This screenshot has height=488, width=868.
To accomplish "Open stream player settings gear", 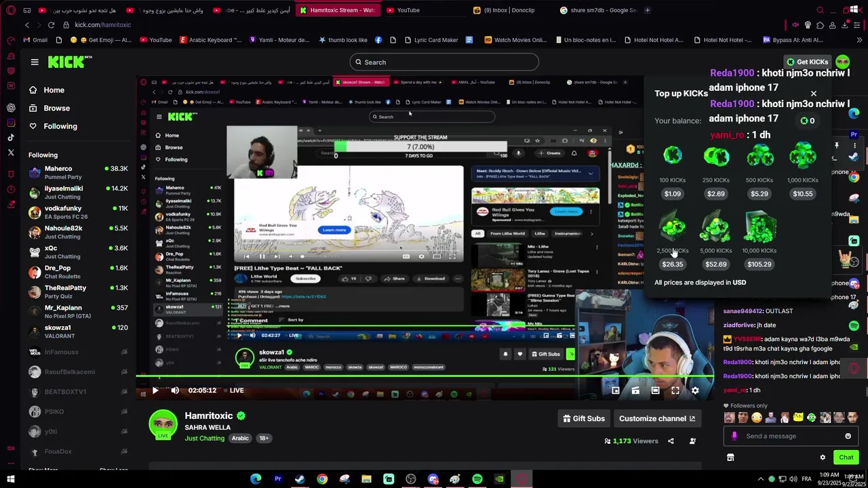I will point(695,390).
